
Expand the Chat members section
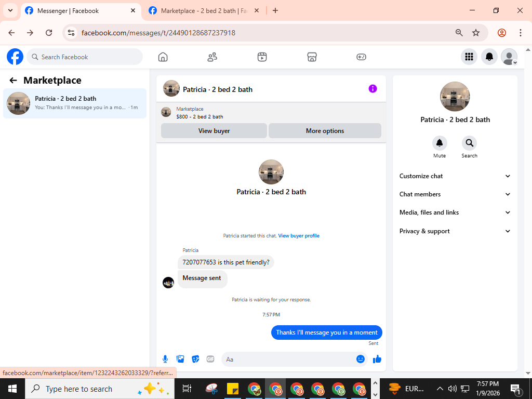point(455,194)
